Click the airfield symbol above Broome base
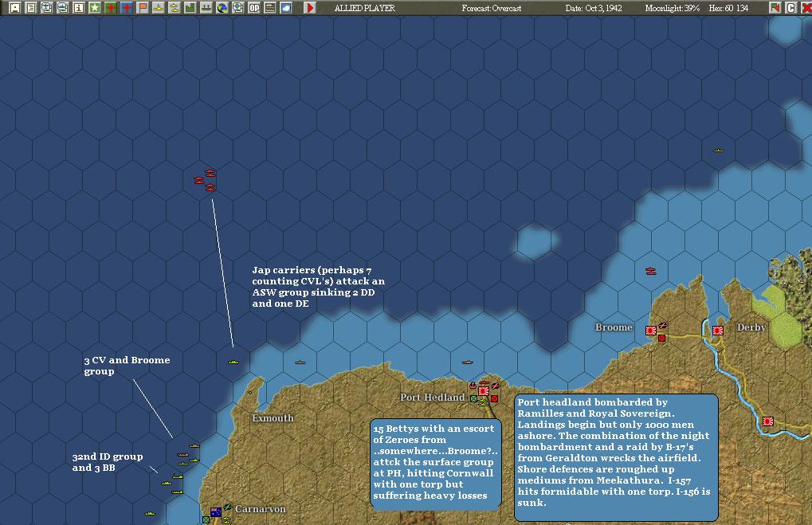 click(x=662, y=325)
